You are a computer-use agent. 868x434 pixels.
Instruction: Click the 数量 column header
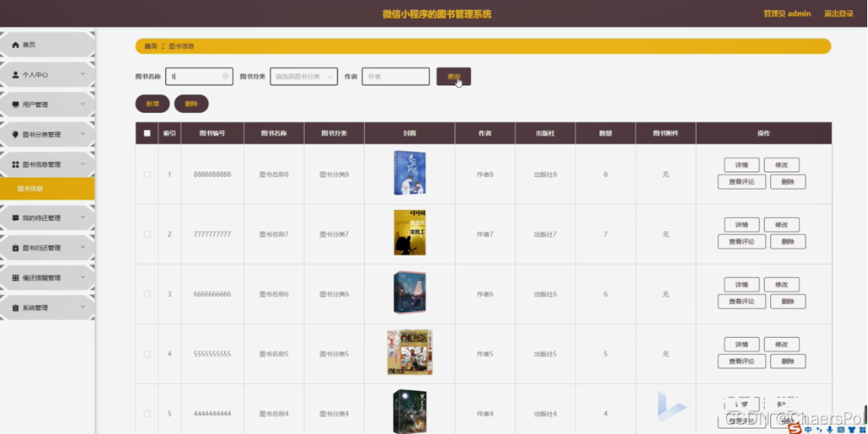point(606,133)
